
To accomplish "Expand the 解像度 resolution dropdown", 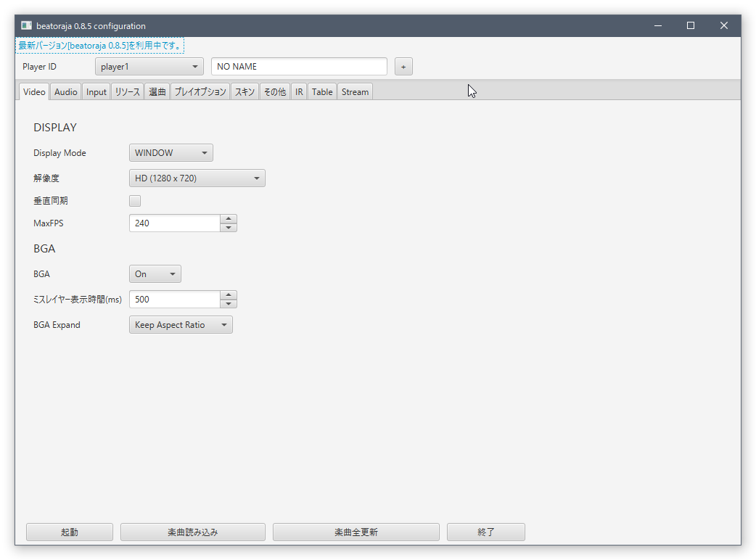I will point(197,178).
